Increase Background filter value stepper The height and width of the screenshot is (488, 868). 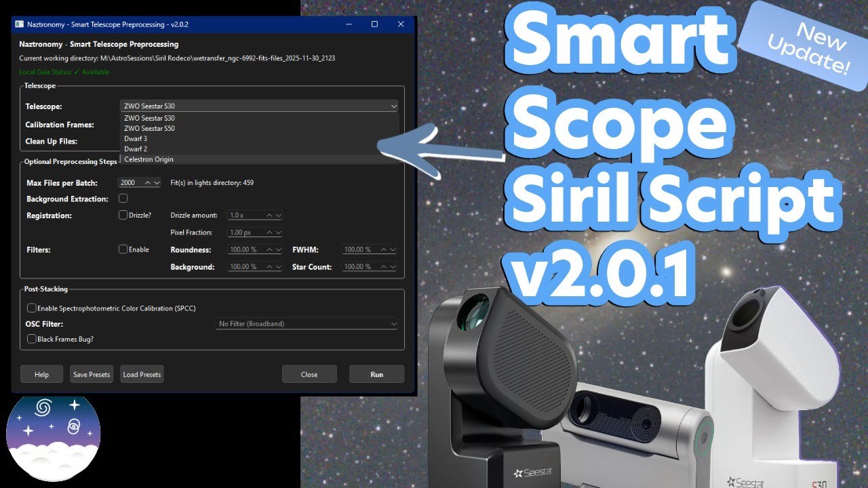[269, 266]
